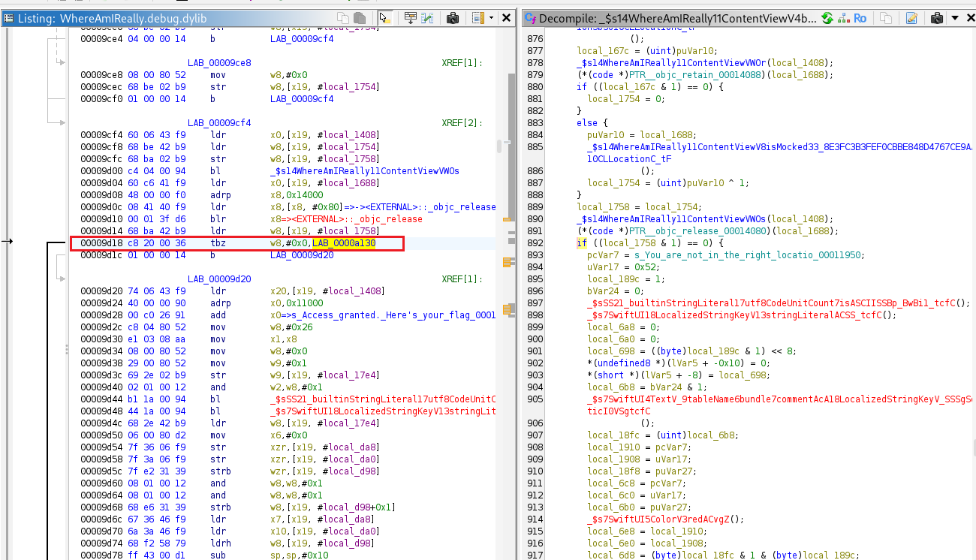Open the decompiler data-flow graph icon
This screenshot has height=560, width=976.
(x=843, y=18)
